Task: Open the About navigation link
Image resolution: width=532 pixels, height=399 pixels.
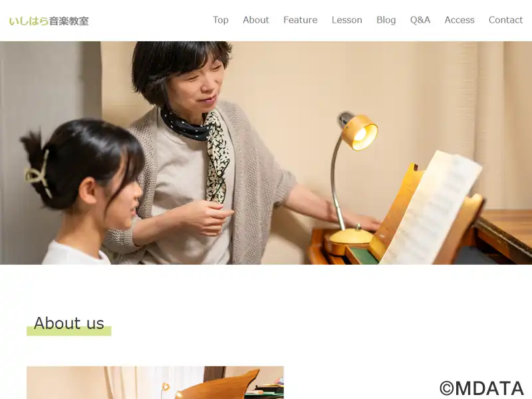Action: click(x=256, y=20)
